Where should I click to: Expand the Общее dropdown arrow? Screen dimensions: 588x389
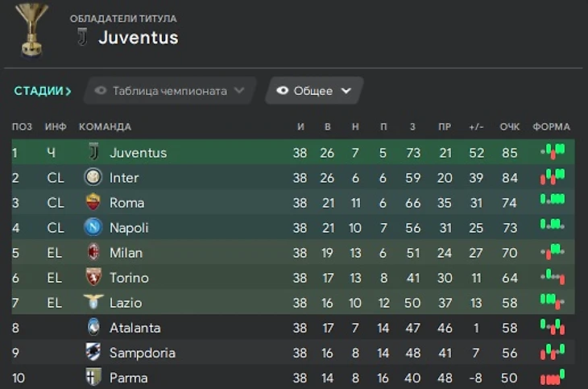[346, 91]
